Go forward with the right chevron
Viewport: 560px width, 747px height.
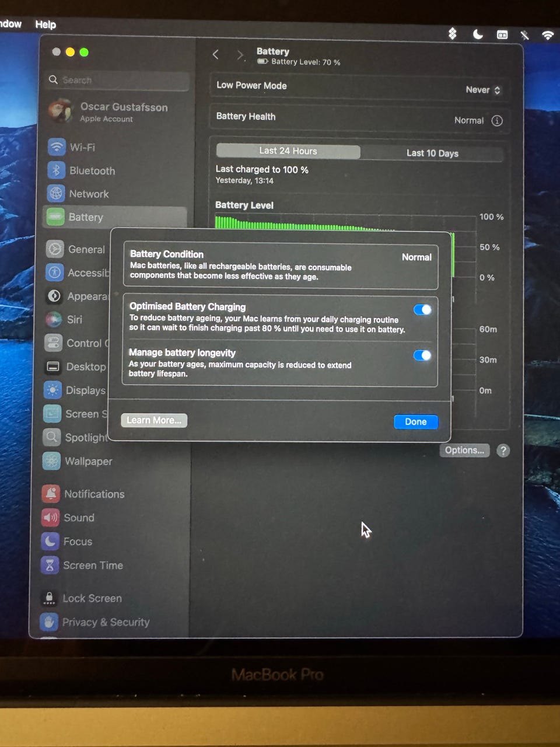tap(240, 55)
